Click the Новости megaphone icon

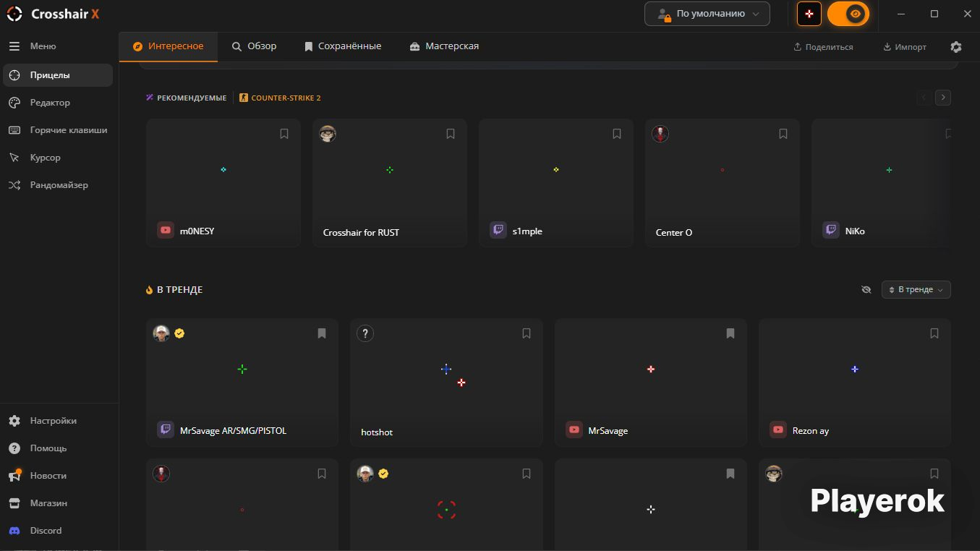[x=14, y=476]
